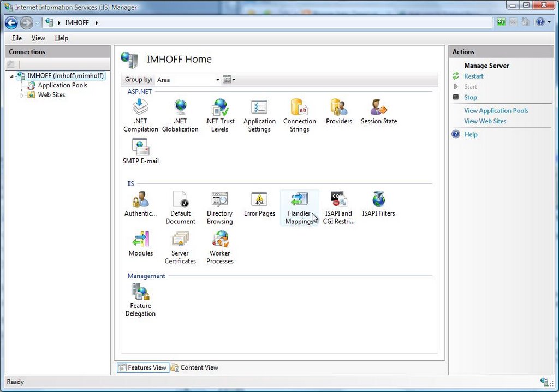Switch to Content View tab
559x392 pixels.
click(195, 367)
